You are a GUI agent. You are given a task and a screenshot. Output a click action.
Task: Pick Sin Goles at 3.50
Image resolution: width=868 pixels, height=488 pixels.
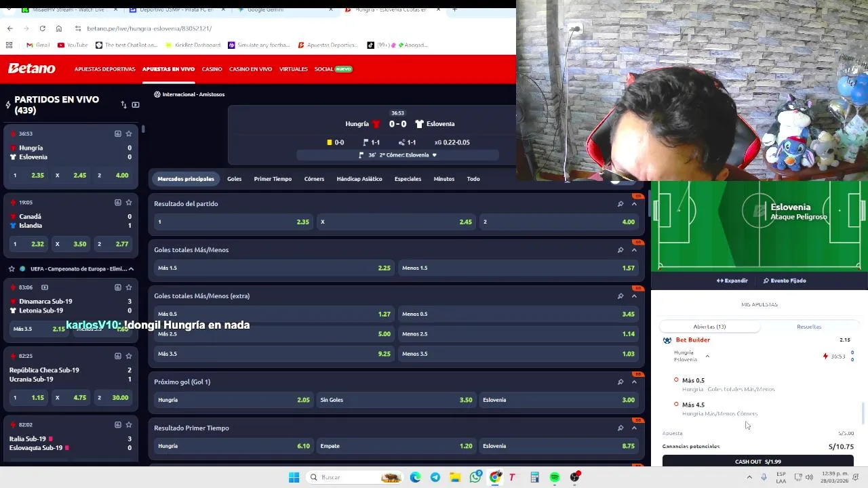pos(396,400)
